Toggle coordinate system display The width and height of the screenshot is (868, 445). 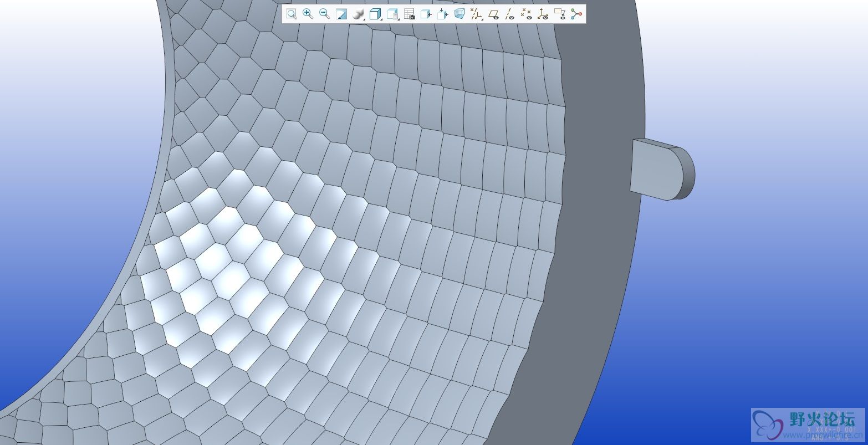(543, 14)
